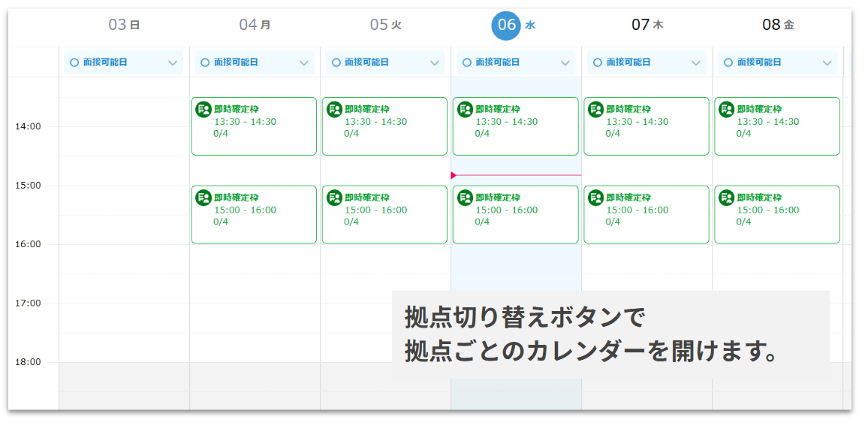Image resolution: width=868 pixels, height=423 pixels.
Task: Click the slot icon on Thursday 07 13:30 card
Action: tap(595, 110)
